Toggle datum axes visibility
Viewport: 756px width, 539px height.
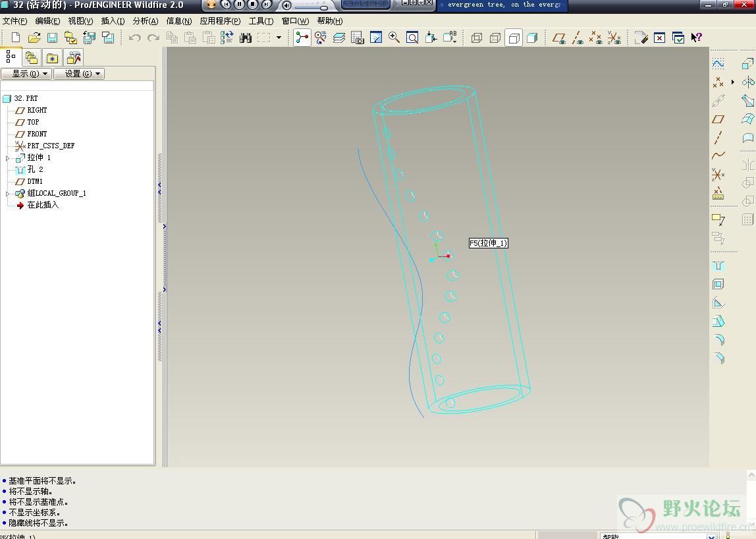[x=578, y=38]
